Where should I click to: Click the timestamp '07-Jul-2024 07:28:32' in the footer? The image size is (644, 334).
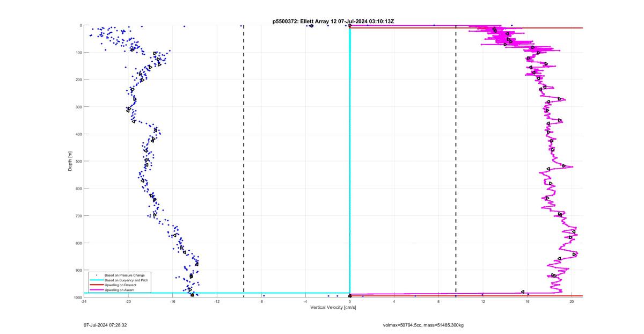click(105, 325)
